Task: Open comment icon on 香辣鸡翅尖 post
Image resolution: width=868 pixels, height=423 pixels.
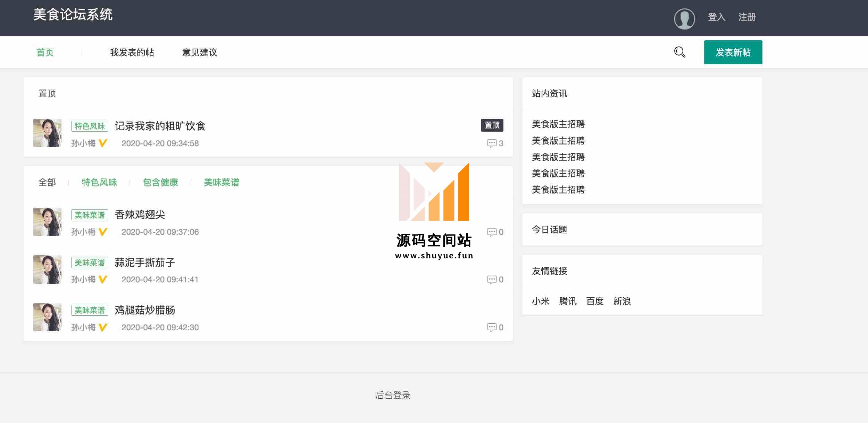Action: 492,232
